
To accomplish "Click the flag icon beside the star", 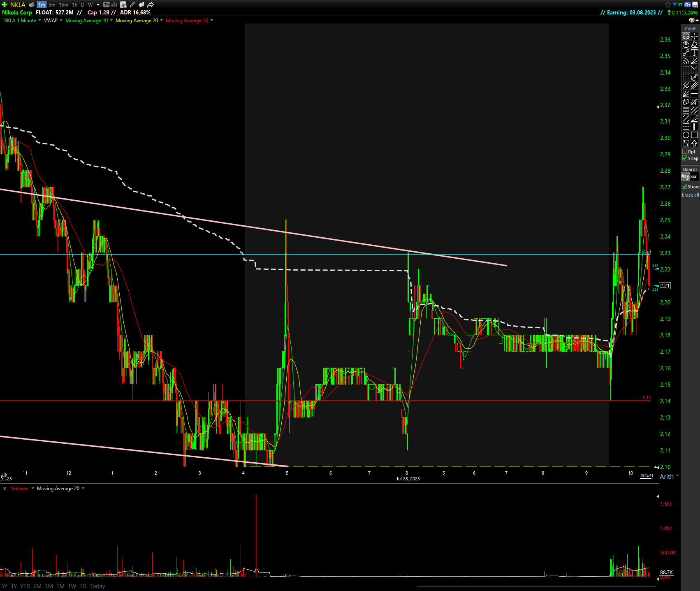I will 675,5.
